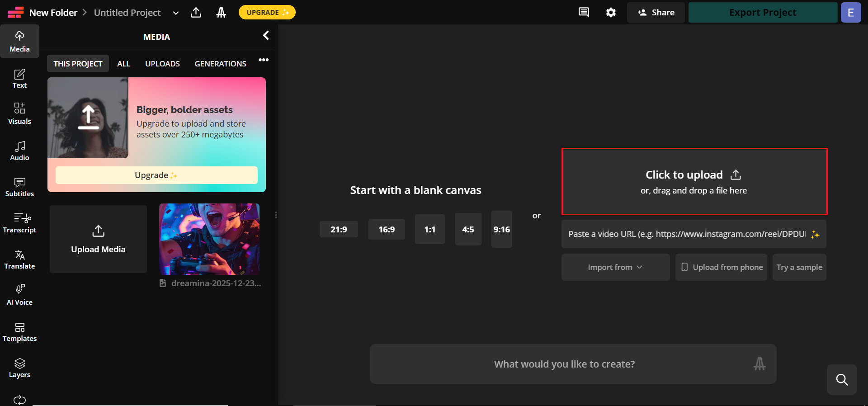Switch to UPLOADS tab
The image size is (868, 406).
[x=162, y=63]
